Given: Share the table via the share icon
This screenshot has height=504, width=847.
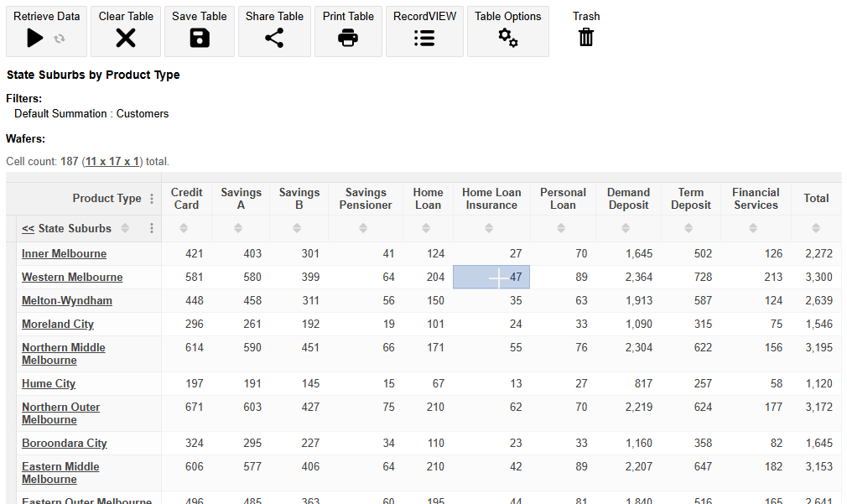Looking at the screenshot, I should (x=274, y=37).
